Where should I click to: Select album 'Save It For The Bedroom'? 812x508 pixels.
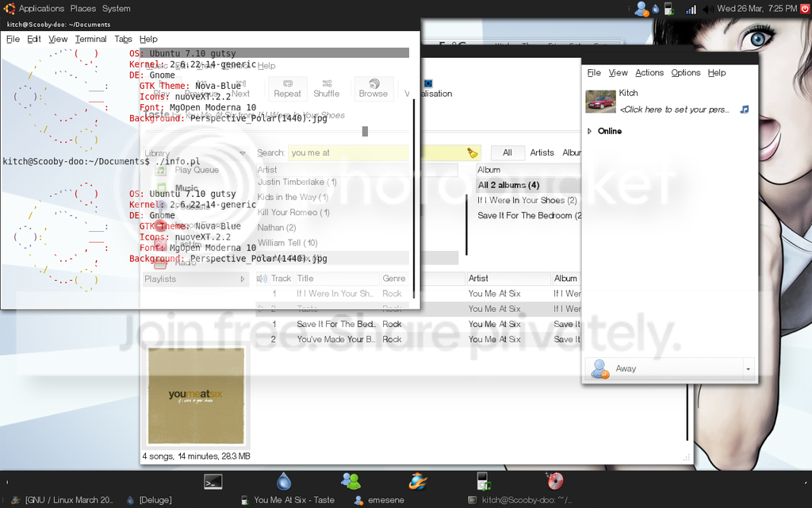tap(528, 215)
